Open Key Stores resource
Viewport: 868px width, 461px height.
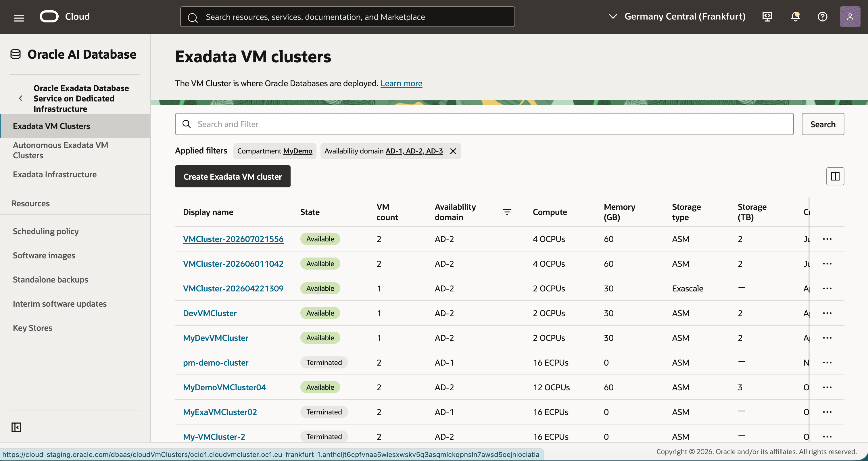(32, 328)
